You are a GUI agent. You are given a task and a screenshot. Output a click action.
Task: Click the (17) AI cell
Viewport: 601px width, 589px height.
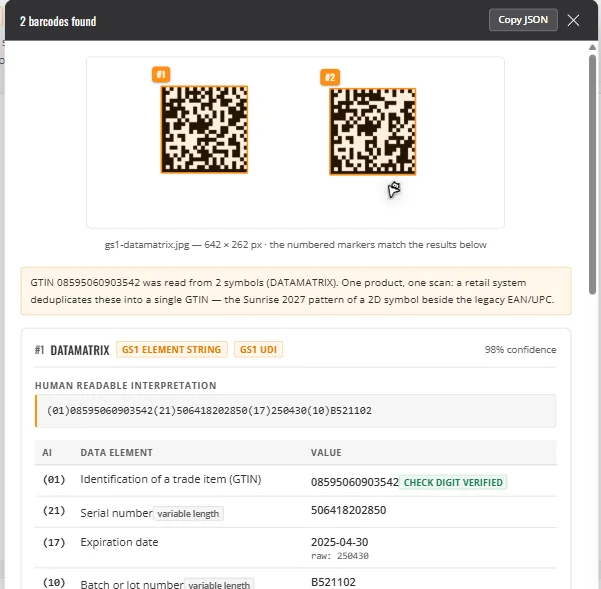click(x=54, y=543)
